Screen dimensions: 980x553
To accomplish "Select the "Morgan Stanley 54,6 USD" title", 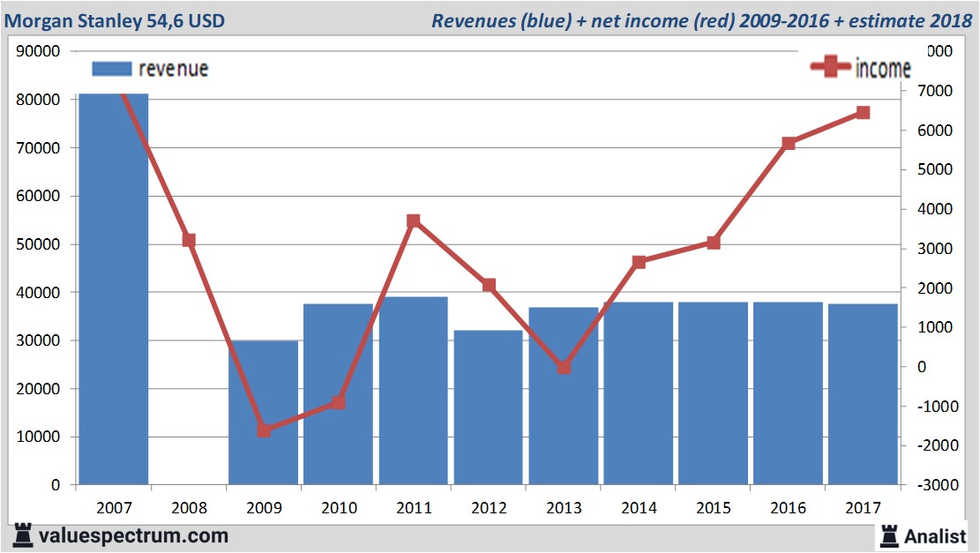I will pyautogui.click(x=115, y=20).
